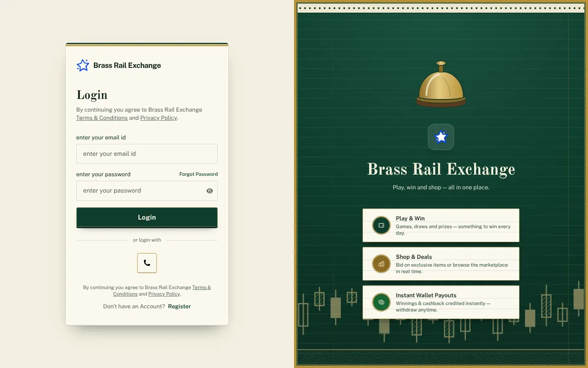Click the Play & Win ticket icon
Viewport: 588px width, 368px height.
point(381,225)
